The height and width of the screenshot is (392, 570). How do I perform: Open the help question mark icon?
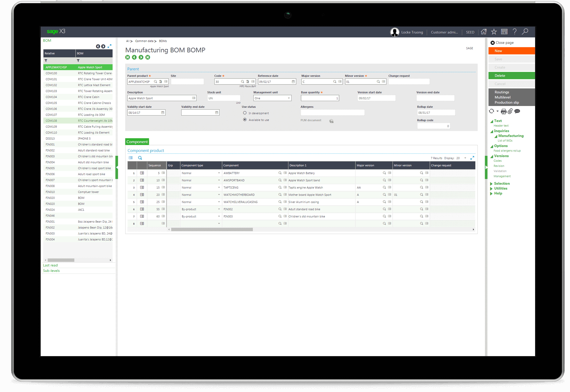pos(515,32)
